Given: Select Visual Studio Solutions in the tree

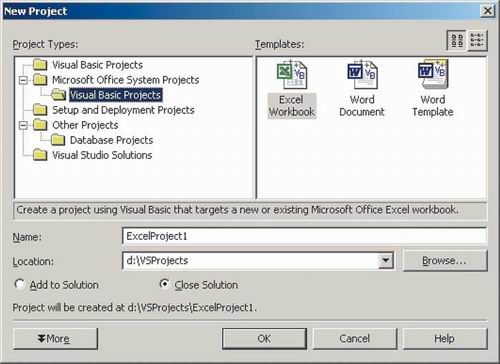Looking at the screenshot, I should click(102, 155).
